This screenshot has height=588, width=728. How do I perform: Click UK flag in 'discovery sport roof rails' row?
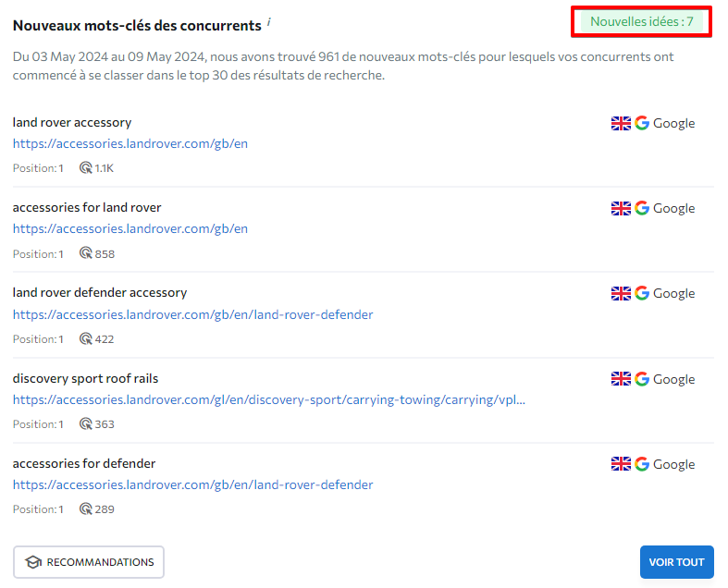(x=621, y=379)
